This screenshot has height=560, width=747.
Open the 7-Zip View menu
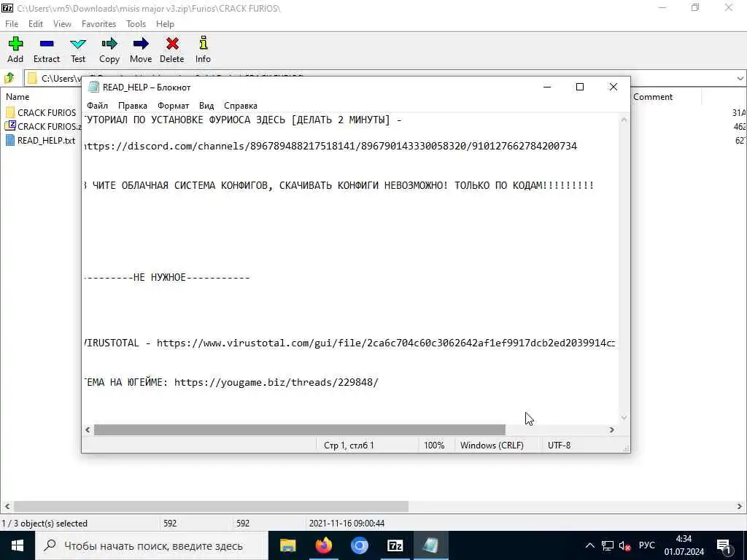(x=62, y=24)
